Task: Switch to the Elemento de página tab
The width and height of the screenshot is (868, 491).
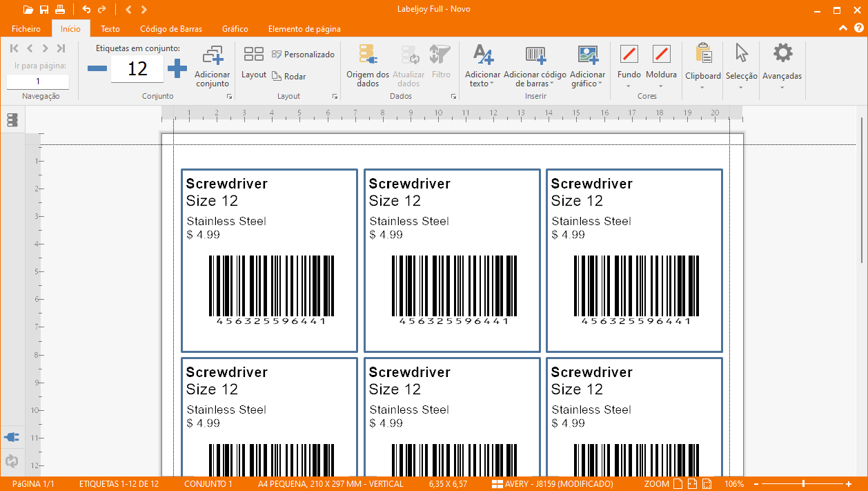Action: [304, 29]
